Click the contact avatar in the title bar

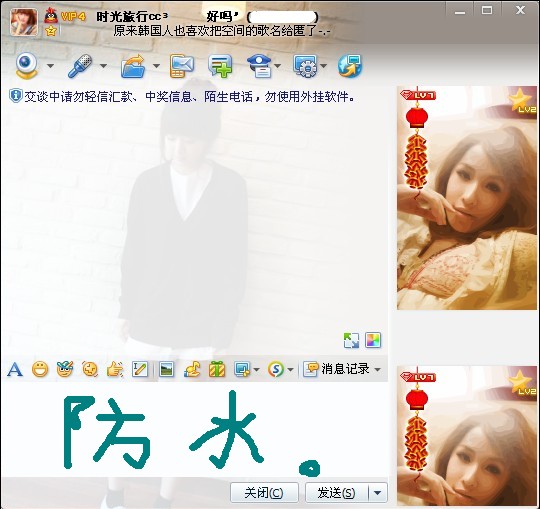coord(24,22)
